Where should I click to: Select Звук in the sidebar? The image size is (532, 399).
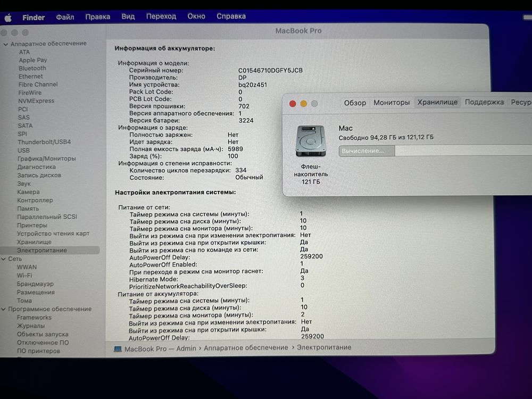tap(24, 184)
